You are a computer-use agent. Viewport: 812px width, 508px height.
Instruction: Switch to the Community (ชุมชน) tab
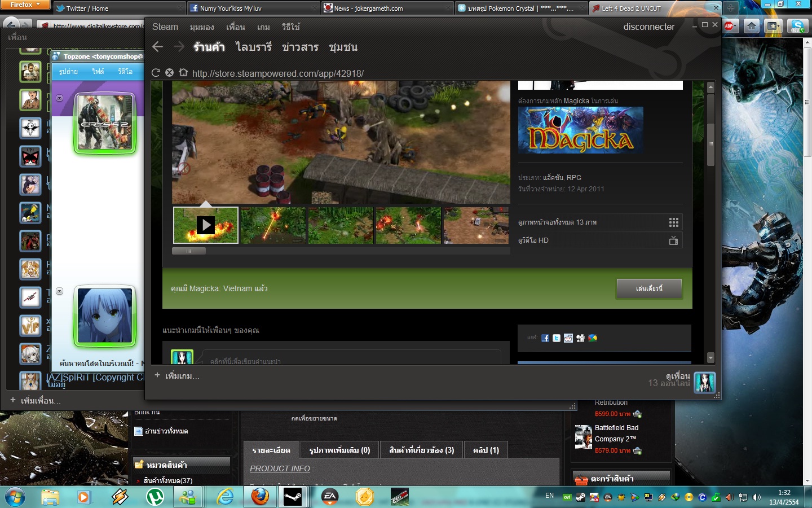click(343, 47)
